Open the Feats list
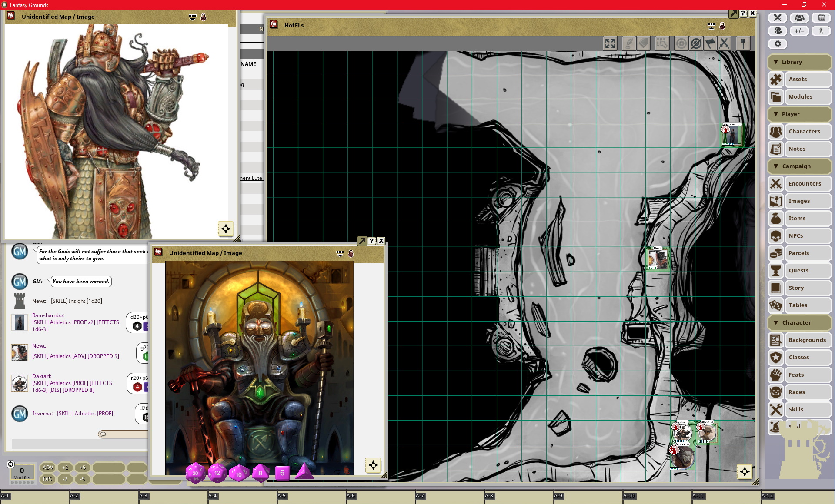This screenshot has height=504, width=835. (x=808, y=375)
